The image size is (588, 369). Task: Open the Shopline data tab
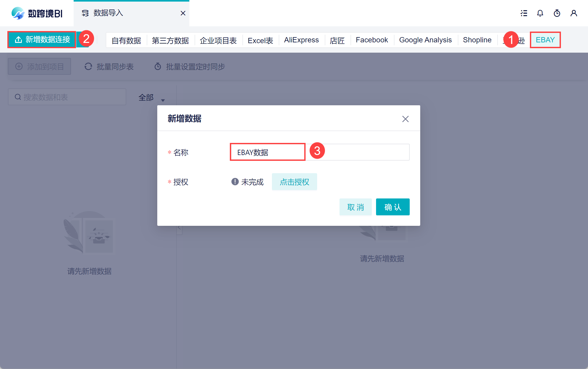click(x=477, y=40)
